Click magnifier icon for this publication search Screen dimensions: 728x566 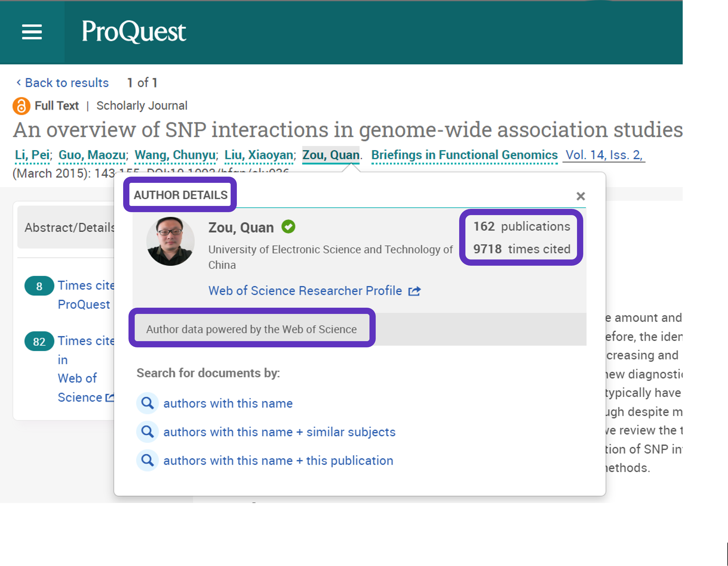pos(147,460)
